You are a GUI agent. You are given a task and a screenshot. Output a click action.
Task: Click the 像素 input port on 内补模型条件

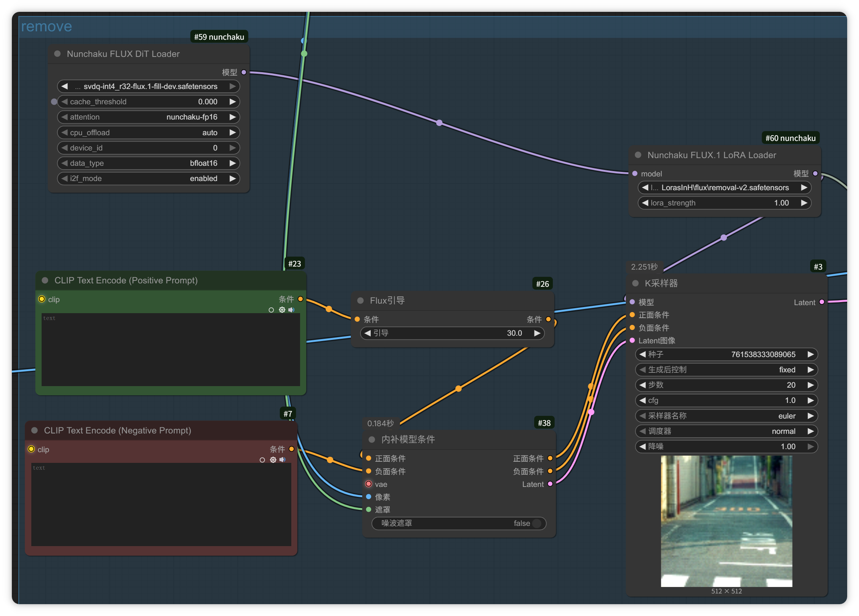(369, 497)
